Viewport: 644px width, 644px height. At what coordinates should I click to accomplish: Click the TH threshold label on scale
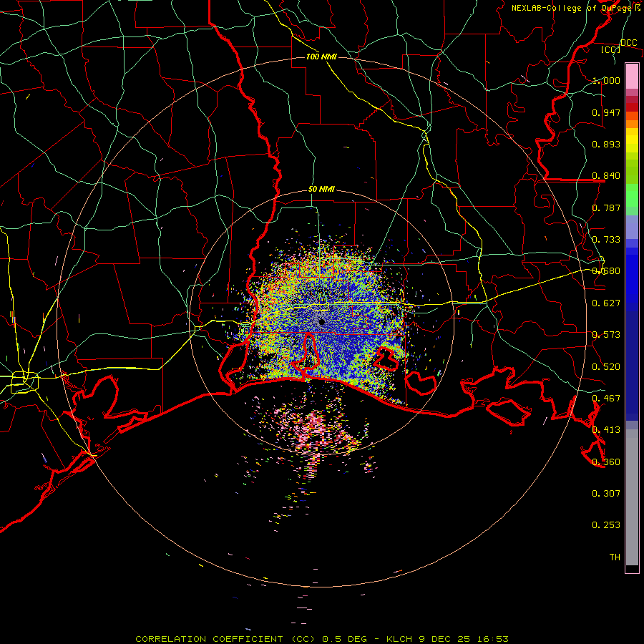(x=615, y=557)
